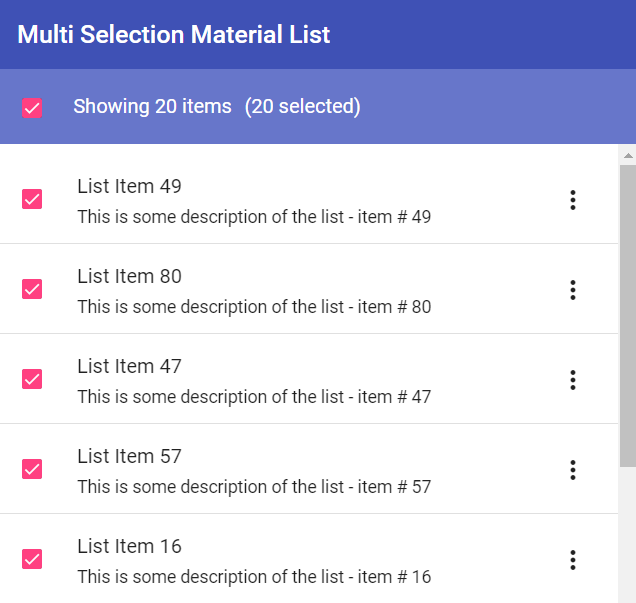The height and width of the screenshot is (603, 636).
Task: Untick the List Item 57 checkbox
Action: tap(32, 469)
